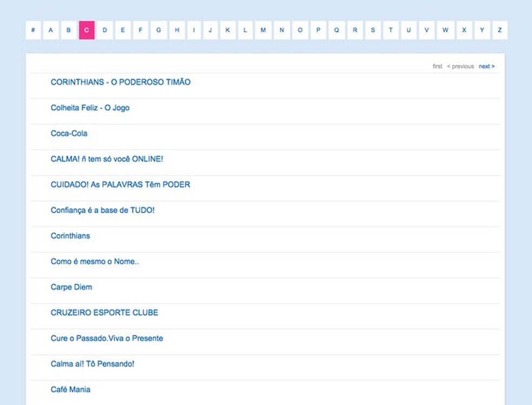
Task: Open the CORINTHIANS - O PODEROSO TIMÃO community
Action: coord(121,82)
